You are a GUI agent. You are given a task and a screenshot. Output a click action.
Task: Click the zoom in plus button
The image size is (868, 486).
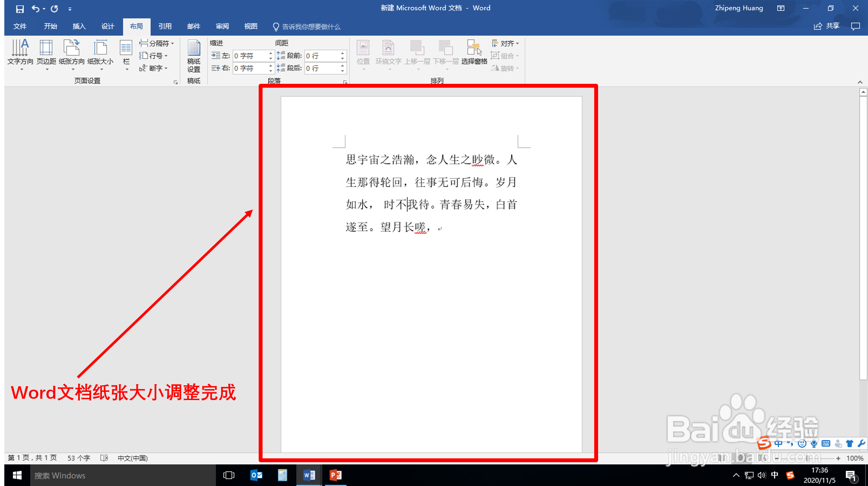pyautogui.click(x=838, y=458)
